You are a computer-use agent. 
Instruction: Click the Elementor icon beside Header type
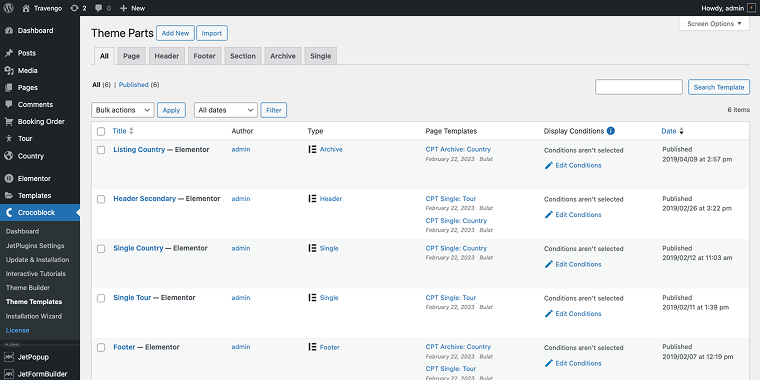tap(313, 198)
